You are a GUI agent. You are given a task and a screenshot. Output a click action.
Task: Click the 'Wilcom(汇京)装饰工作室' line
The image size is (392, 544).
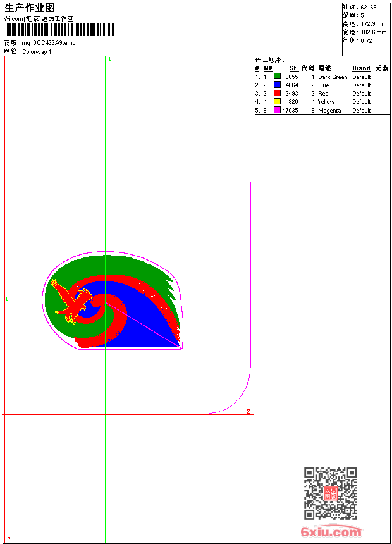(39, 19)
